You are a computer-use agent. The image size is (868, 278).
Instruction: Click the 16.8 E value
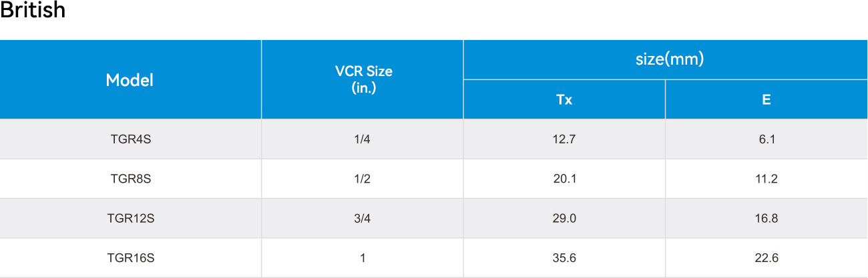tap(767, 218)
